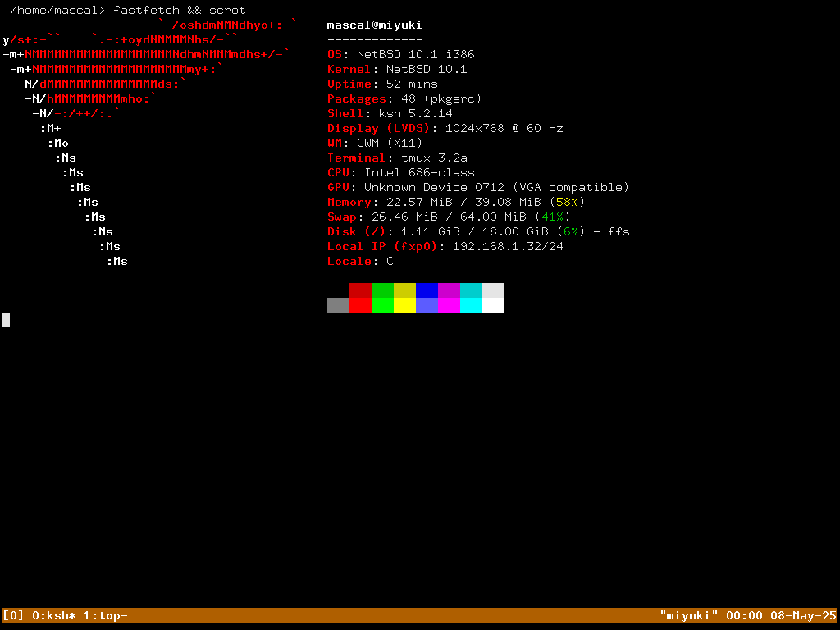Select the 0:ksh* tmux window tab
Viewport: 840px width, 630px height.
pyautogui.click(x=53, y=615)
